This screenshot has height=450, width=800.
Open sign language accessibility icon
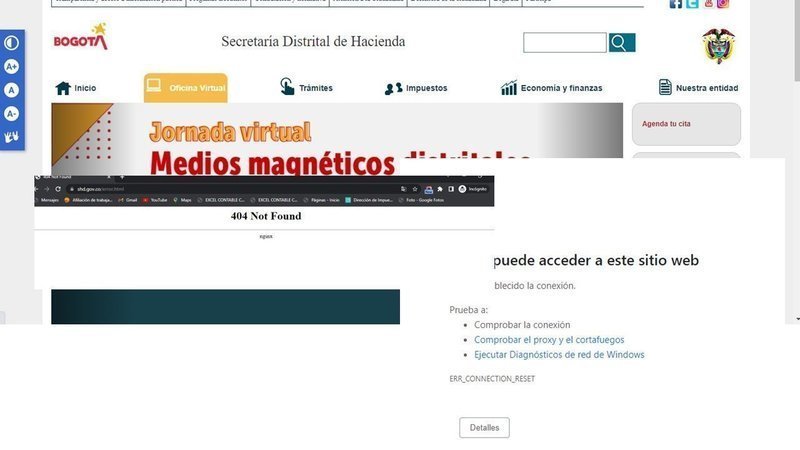(12, 137)
